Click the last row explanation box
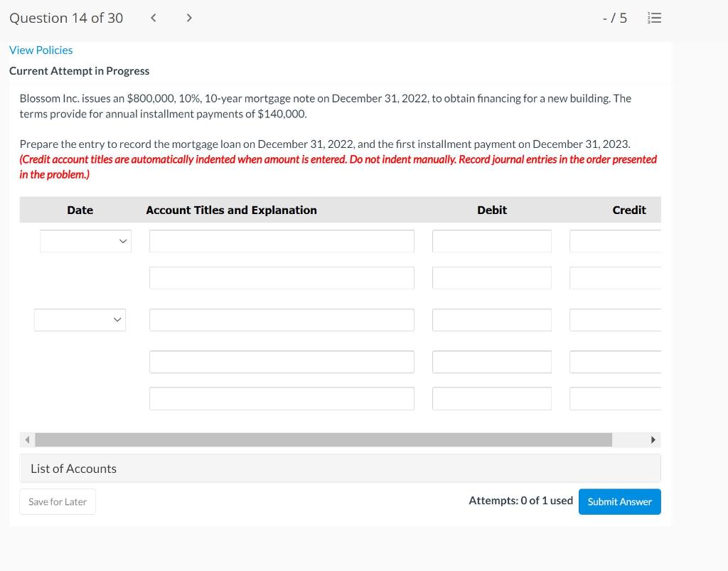Screen dimensions: 728x571 point(282,397)
